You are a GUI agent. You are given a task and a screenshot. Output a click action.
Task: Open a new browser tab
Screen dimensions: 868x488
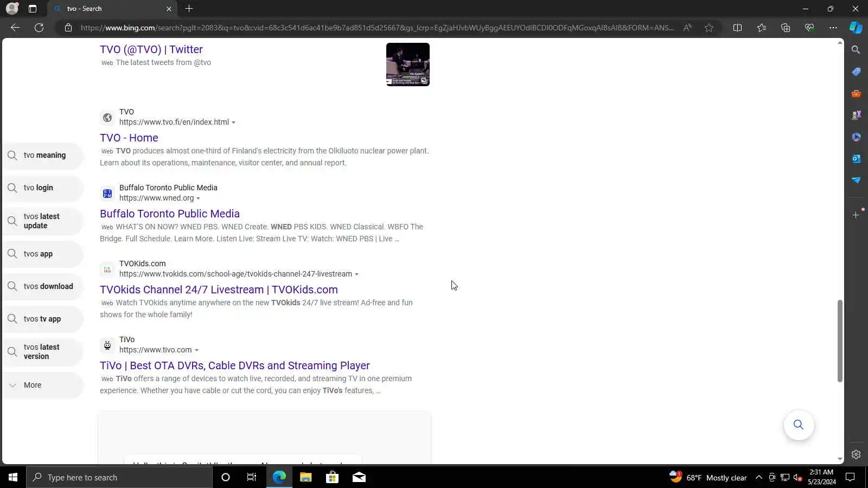189,9
